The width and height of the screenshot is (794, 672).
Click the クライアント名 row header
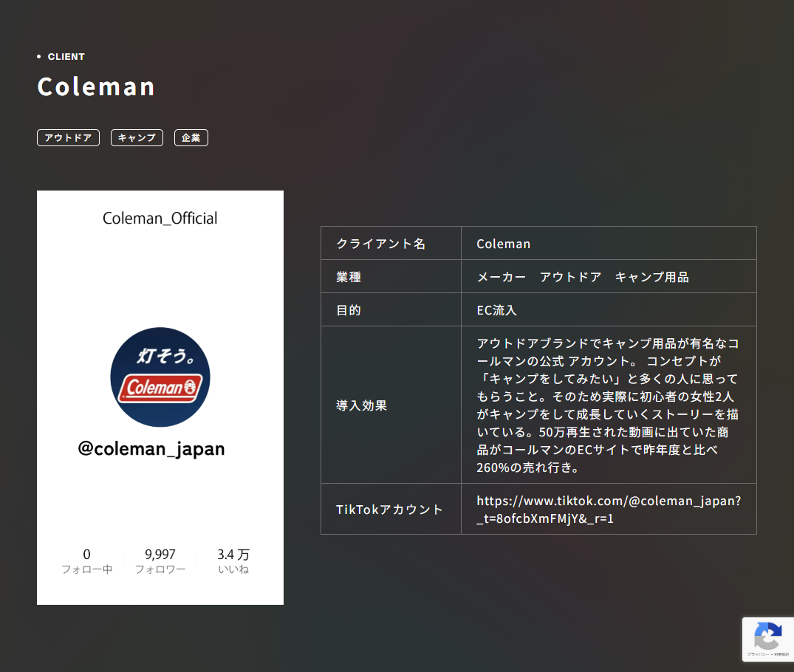click(x=380, y=244)
